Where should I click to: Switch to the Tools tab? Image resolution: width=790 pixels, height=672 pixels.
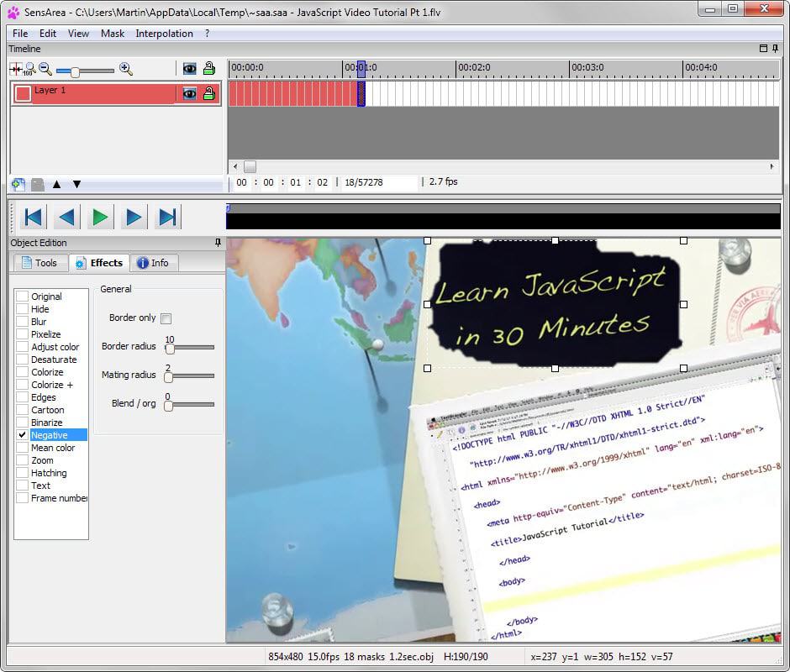[x=39, y=263]
